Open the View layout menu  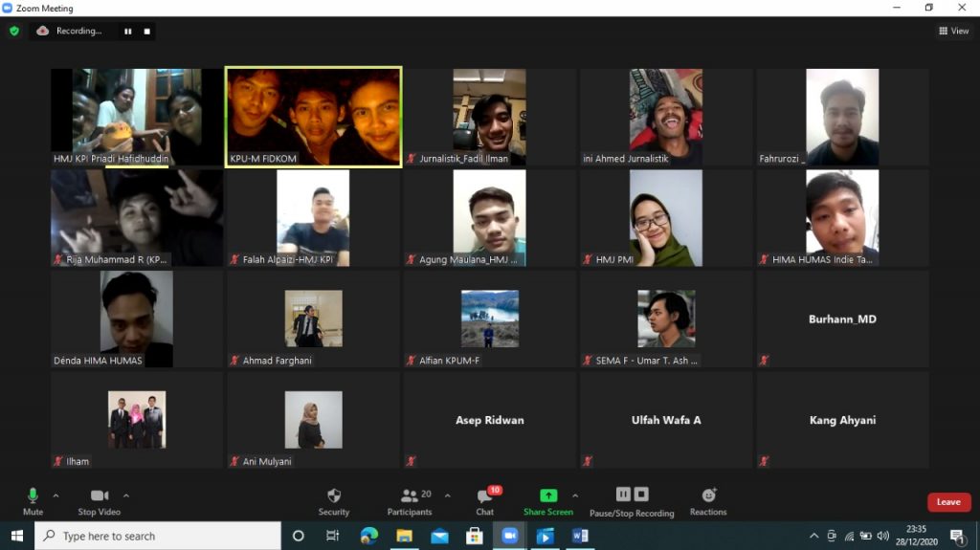954,31
